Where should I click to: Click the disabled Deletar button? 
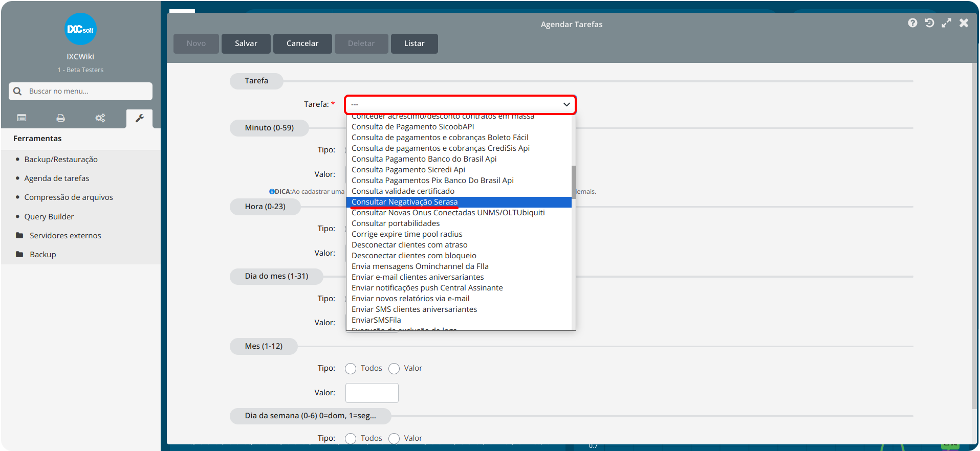(x=361, y=43)
